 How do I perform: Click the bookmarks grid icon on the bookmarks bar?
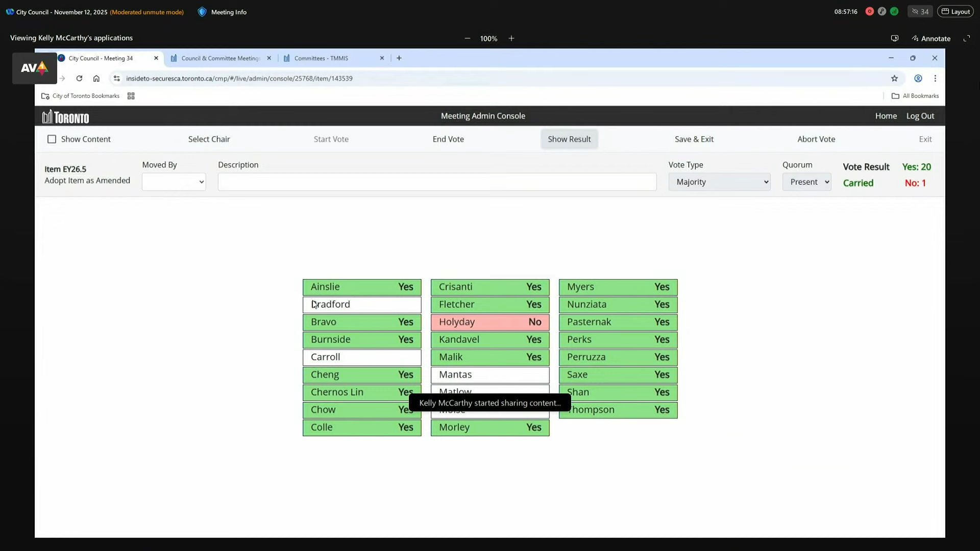click(x=131, y=96)
